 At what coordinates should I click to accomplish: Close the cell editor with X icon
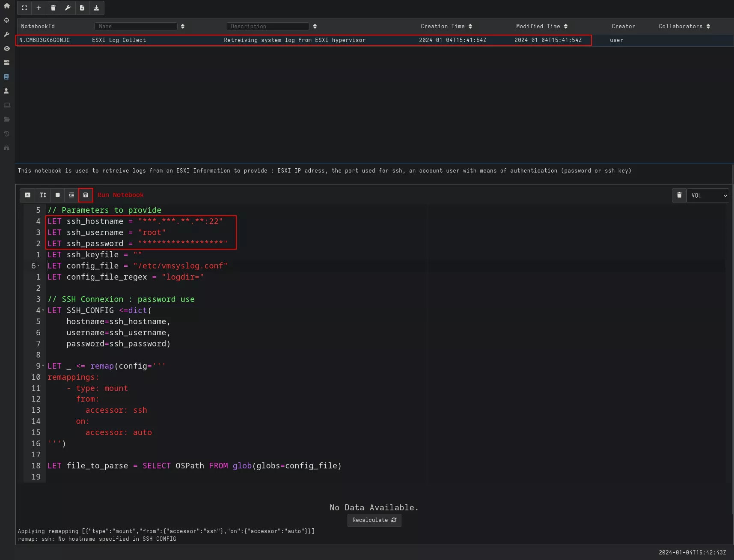27,195
